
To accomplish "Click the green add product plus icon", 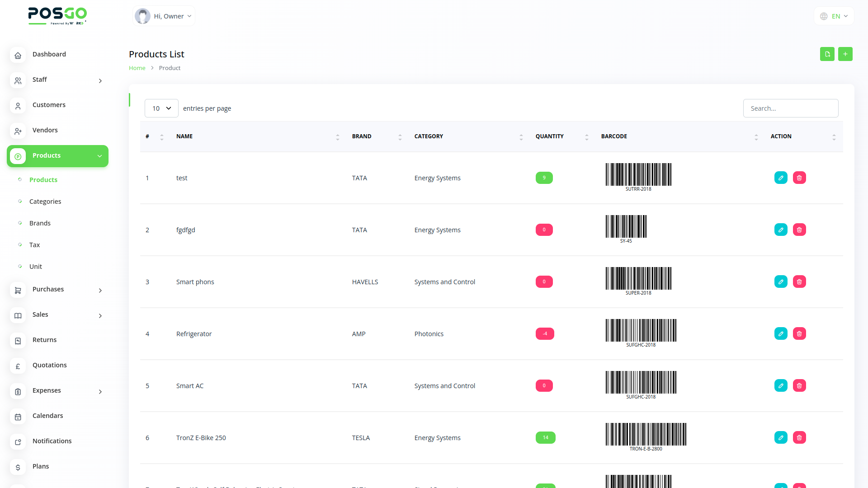I will point(845,54).
